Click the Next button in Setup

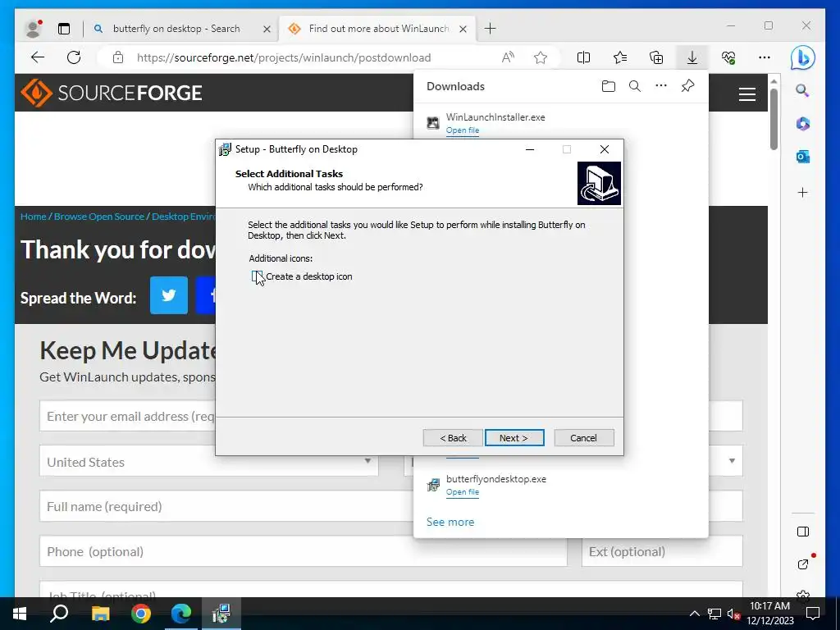click(x=514, y=438)
